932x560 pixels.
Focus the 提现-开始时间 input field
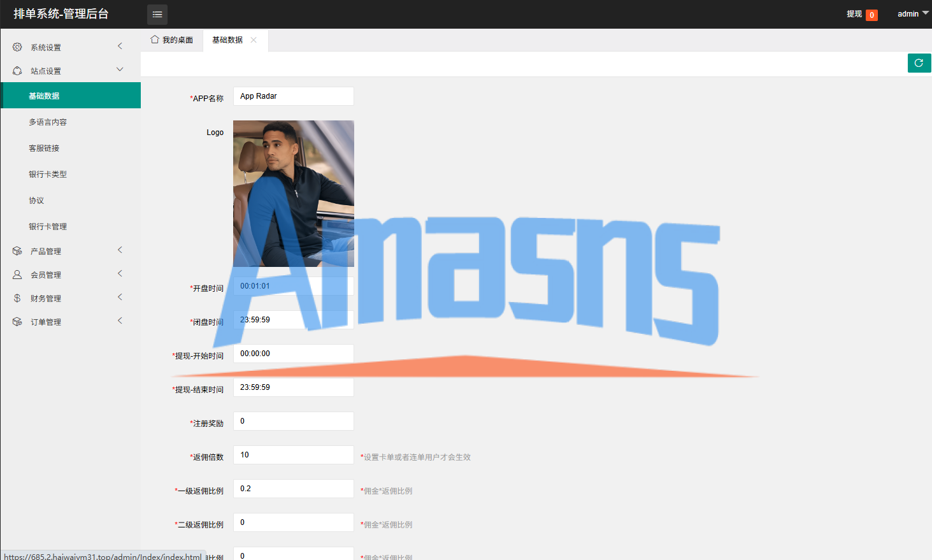click(294, 354)
